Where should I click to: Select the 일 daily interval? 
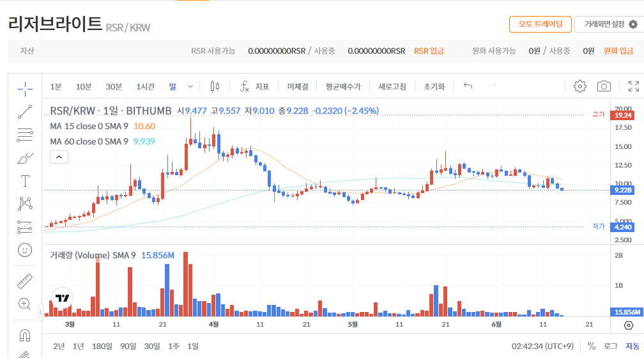[172, 86]
